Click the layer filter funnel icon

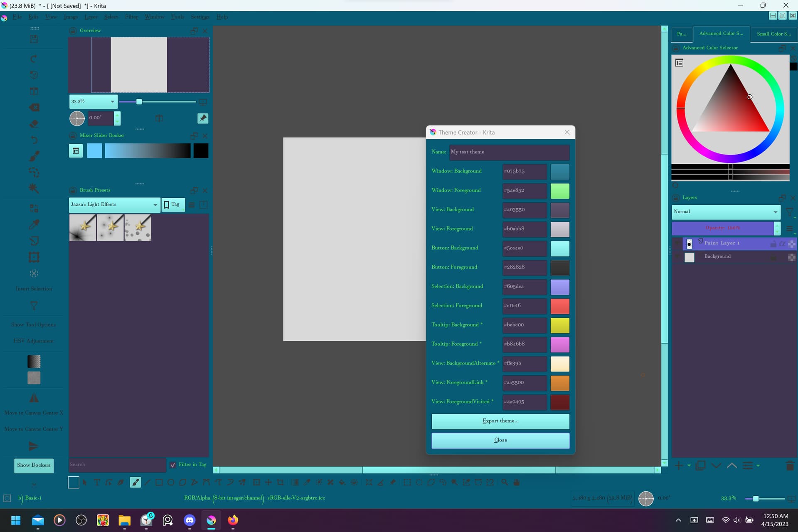coord(789,212)
